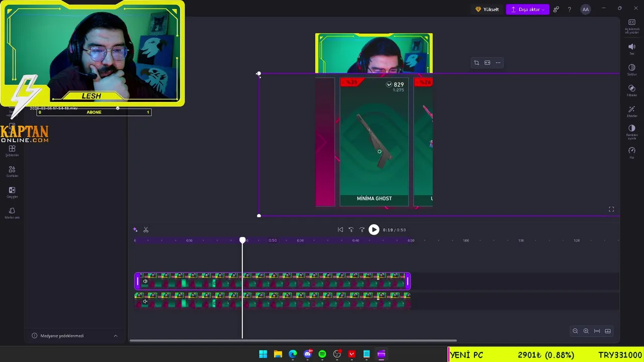Select the 2026-02-06 17-54-18.mkv media file
644x362 pixels.
(53, 108)
